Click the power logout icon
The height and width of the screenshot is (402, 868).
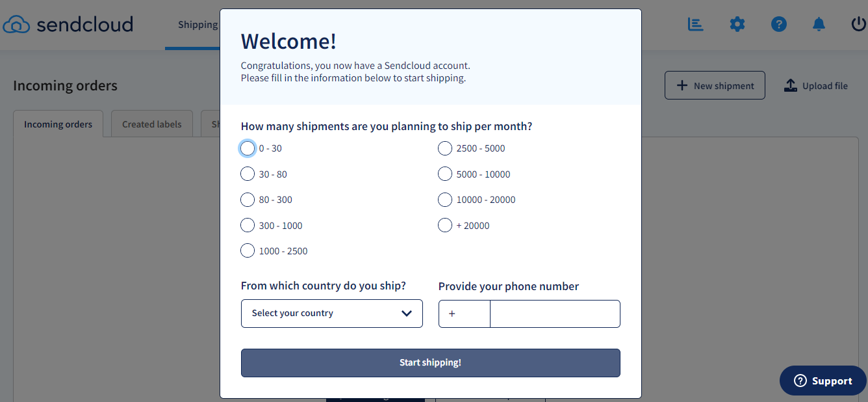pyautogui.click(x=859, y=25)
